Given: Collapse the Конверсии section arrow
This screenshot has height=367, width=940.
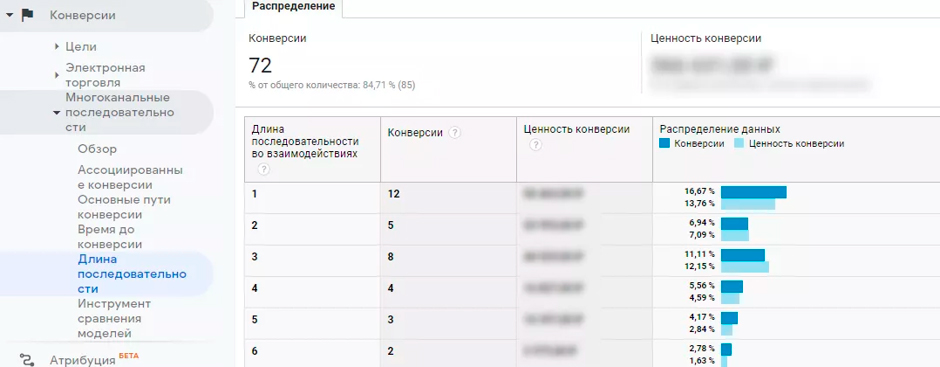Looking at the screenshot, I should point(9,16).
